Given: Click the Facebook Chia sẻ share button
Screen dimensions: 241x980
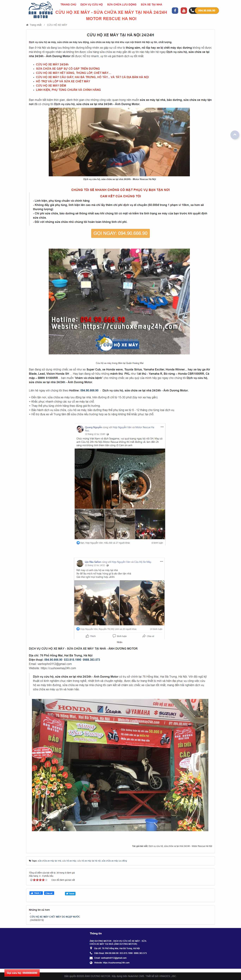Looking at the screenshot, I should (49, 893).
